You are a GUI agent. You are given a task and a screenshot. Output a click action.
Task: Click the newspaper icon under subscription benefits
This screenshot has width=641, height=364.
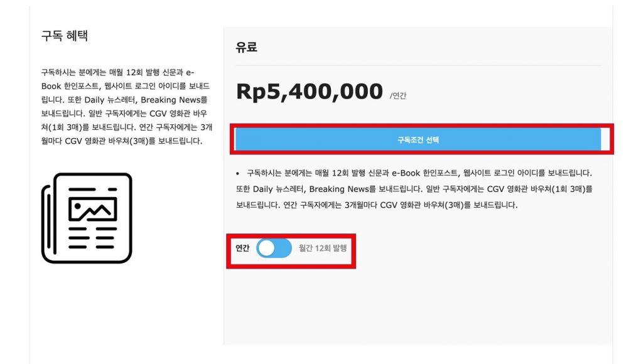click(87, 218)
